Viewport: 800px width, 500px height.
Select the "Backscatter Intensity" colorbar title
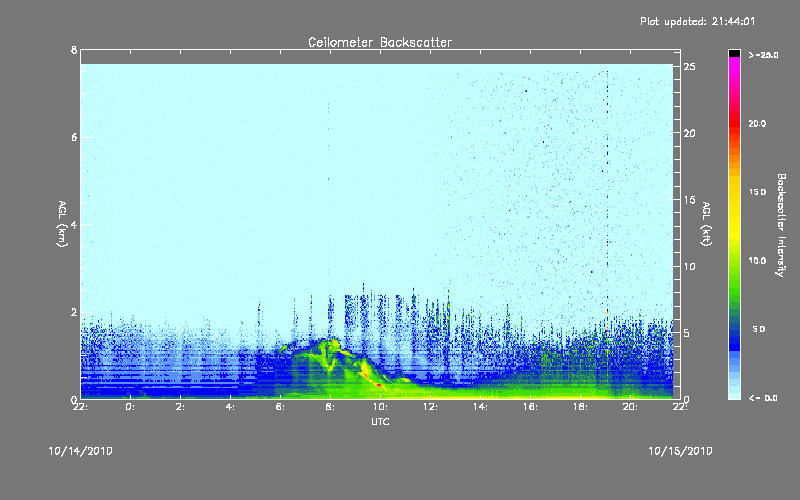click(781, 225)
